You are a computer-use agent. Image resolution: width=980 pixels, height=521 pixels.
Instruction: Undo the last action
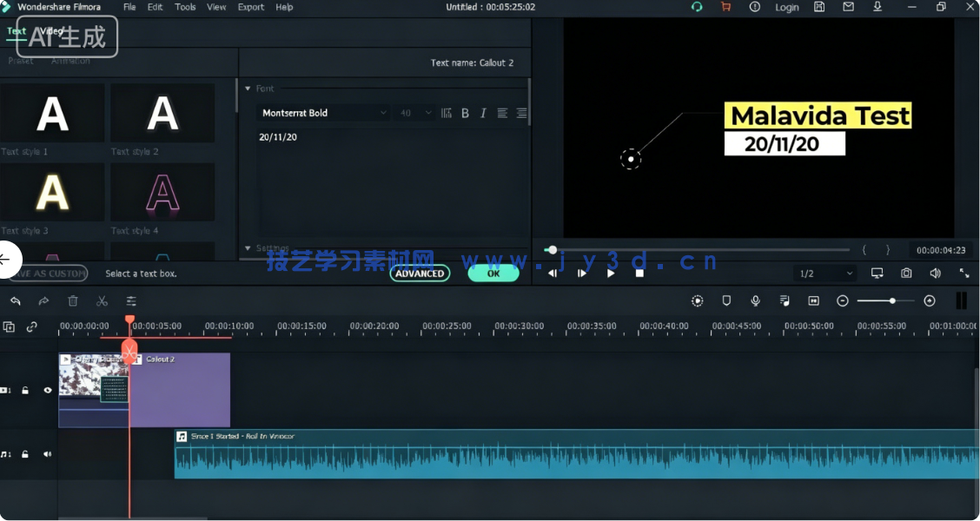coord(15,301)
